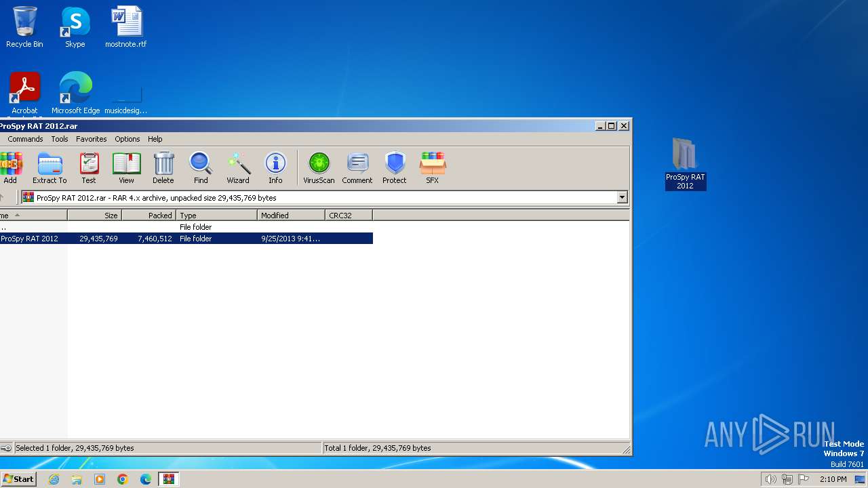Show archive Info
This screenshot has width=868, height=488.
(275, 168)
